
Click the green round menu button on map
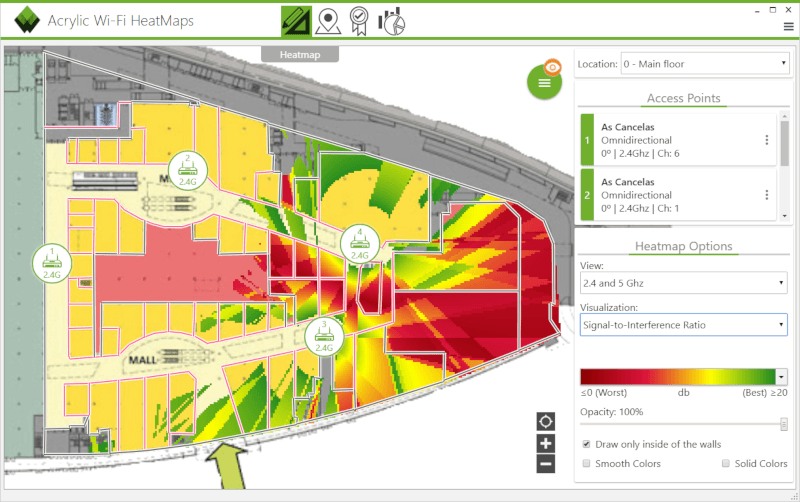pos(544,82)
